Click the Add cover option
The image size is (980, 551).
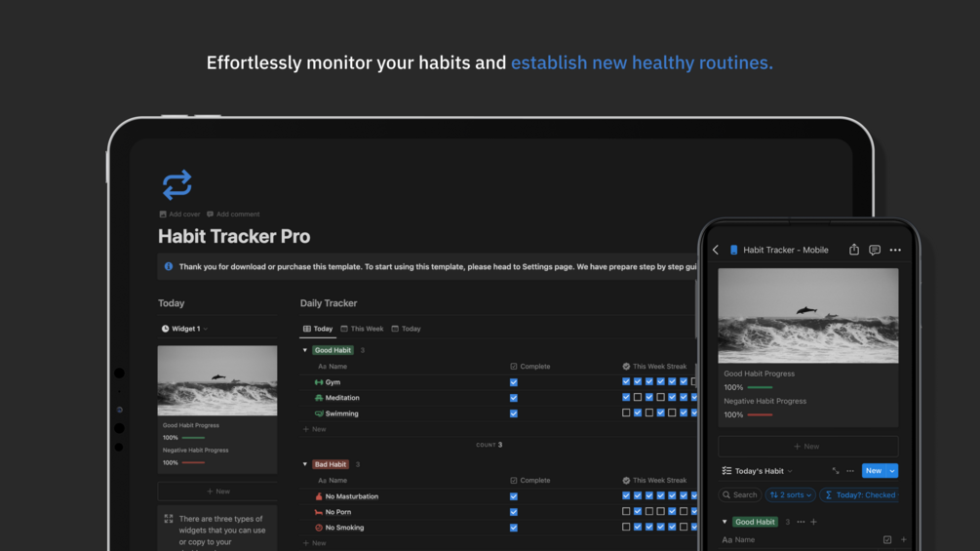pyautogui.click(x=179, y=215)
